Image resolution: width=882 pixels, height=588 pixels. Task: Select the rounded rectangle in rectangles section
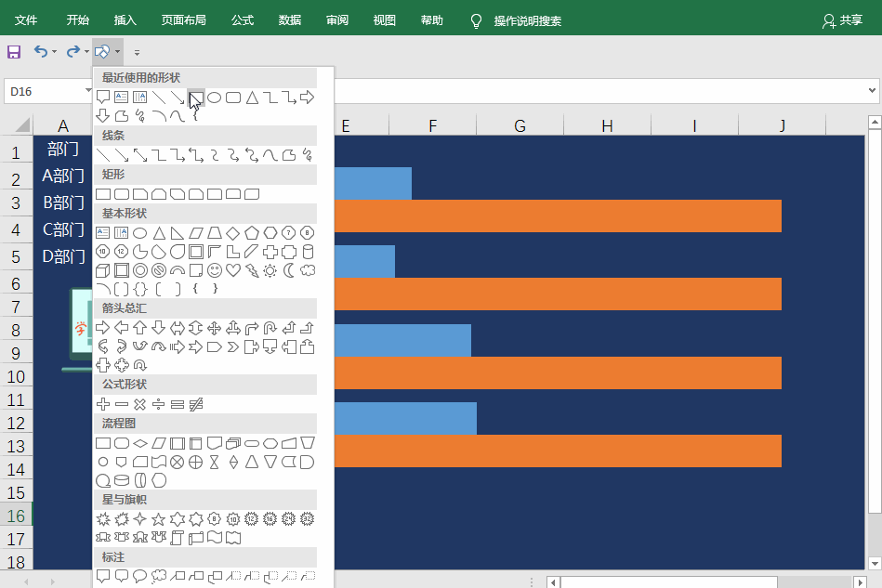[x=122, y=194]
